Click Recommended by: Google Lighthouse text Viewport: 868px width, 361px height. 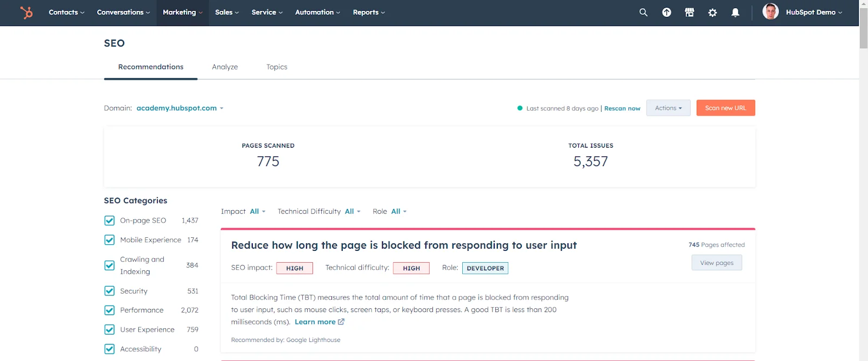pyautogui.click(x=286, y=340)
